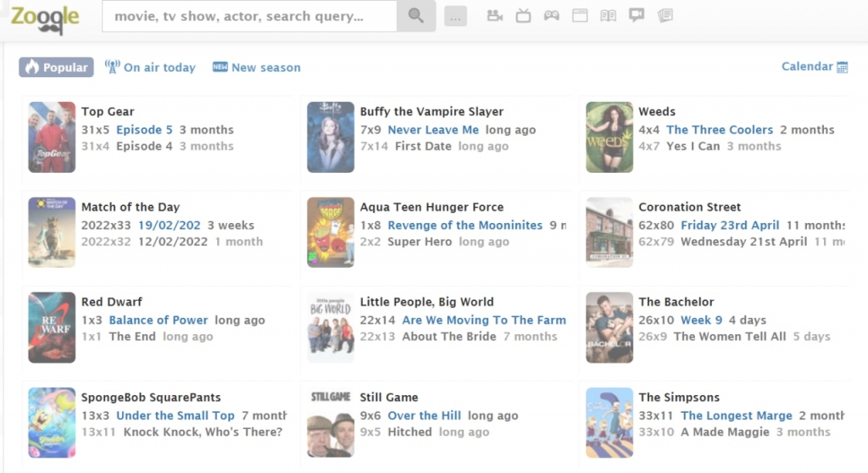Go to the Zooqle logo home
The width and height of the screenshot is (868, 473).
(45, 19)
